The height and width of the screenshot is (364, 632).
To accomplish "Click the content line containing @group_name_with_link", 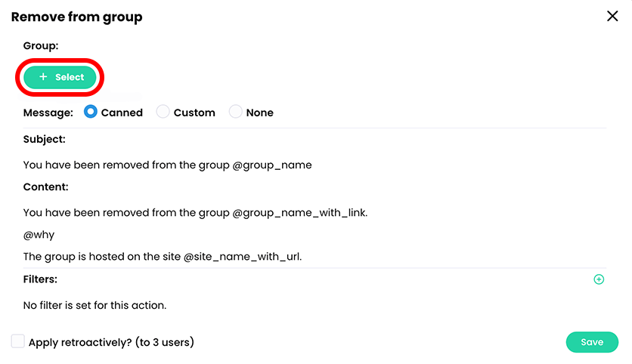I will [x=195, y=213].
